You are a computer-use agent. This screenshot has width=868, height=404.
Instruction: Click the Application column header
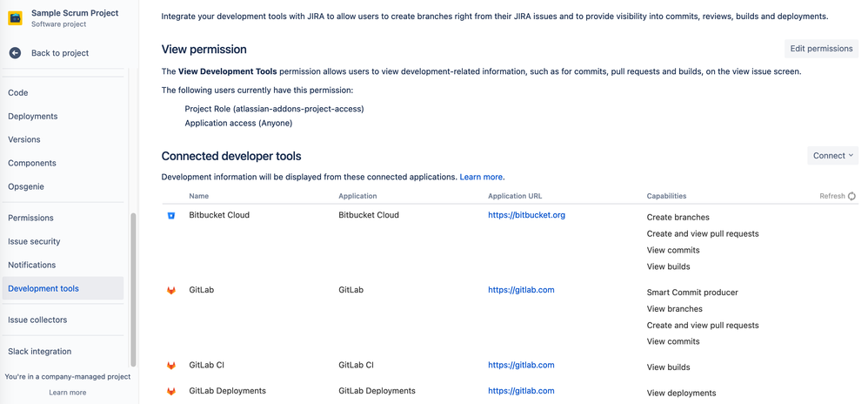pyautogui.click(x=357, y=196)
